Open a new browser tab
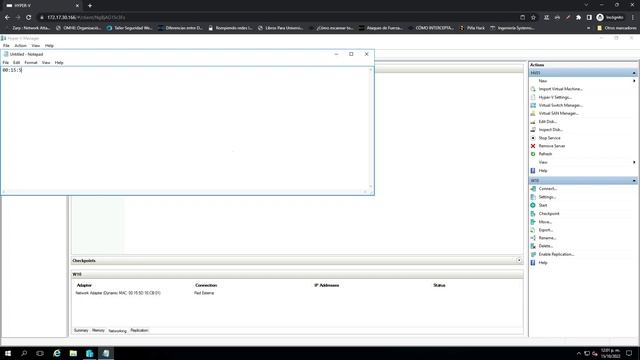Screen dimensions: 640x360 click(90, 5)
